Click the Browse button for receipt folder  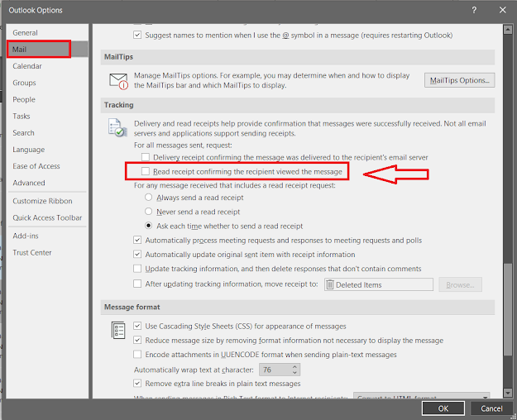pos(460,284)
